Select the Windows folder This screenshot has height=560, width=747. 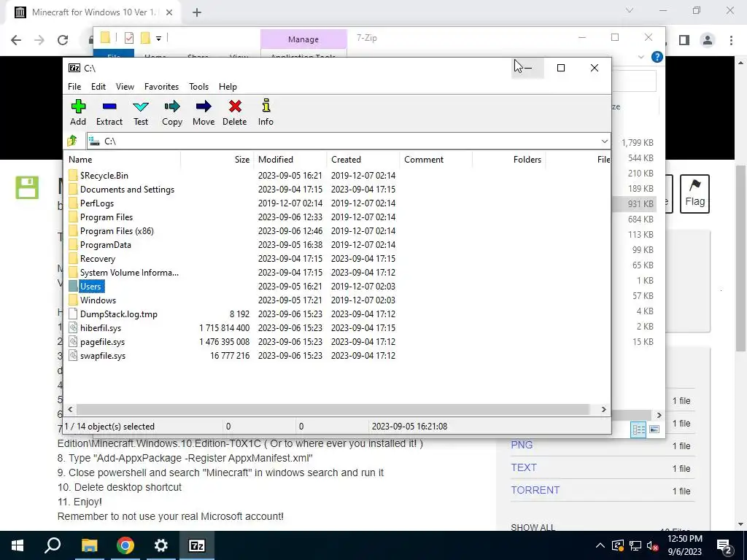98,300
